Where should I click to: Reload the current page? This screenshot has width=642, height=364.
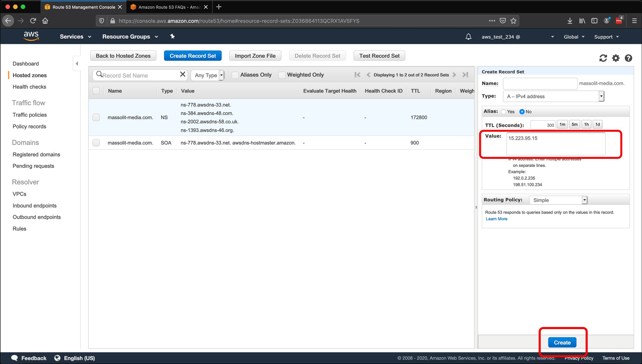point(33,21)
